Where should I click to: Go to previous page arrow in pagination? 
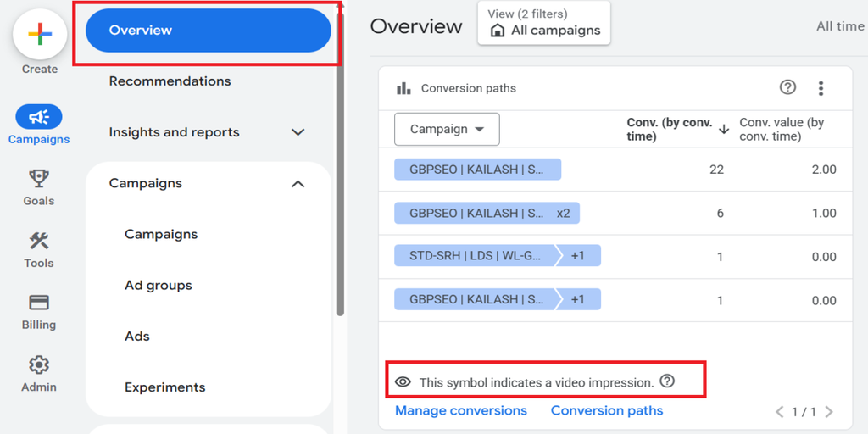click(780, 411)
